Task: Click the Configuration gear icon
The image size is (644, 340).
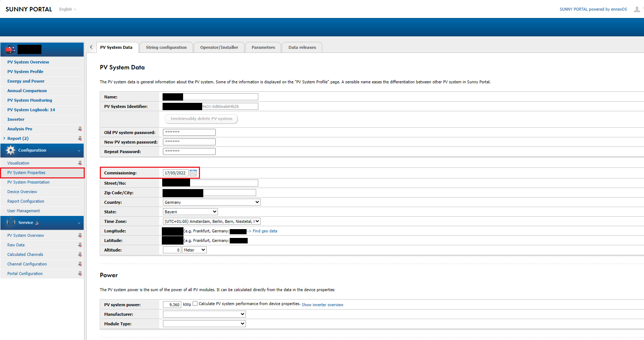Action: (x=11, y=150)
